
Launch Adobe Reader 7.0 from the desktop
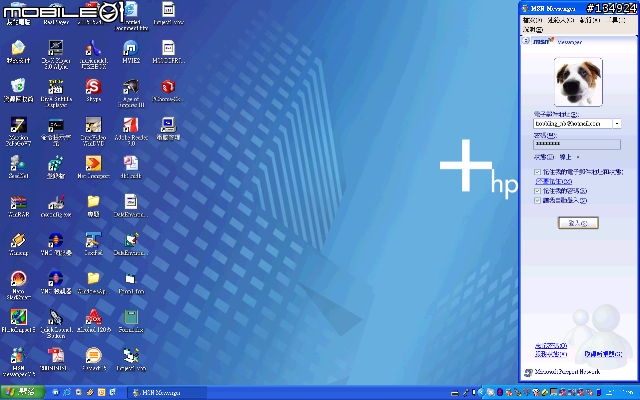click(x=131, y=131)
